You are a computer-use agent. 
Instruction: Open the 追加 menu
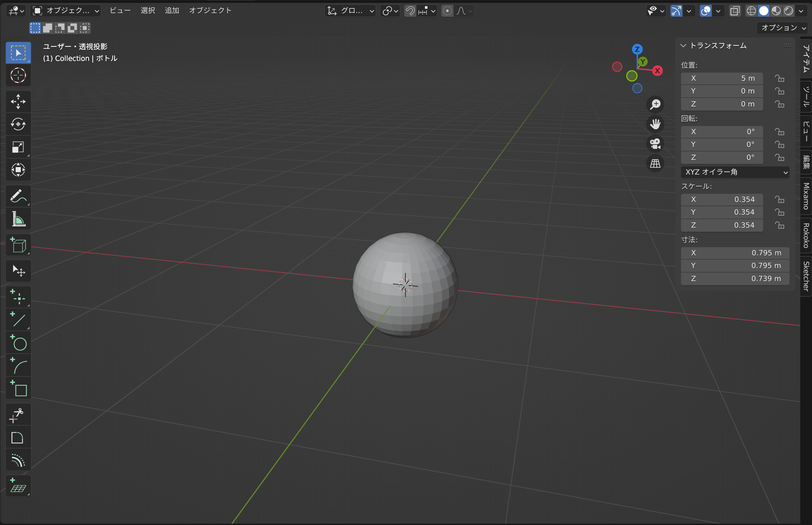tap(172, 10)
